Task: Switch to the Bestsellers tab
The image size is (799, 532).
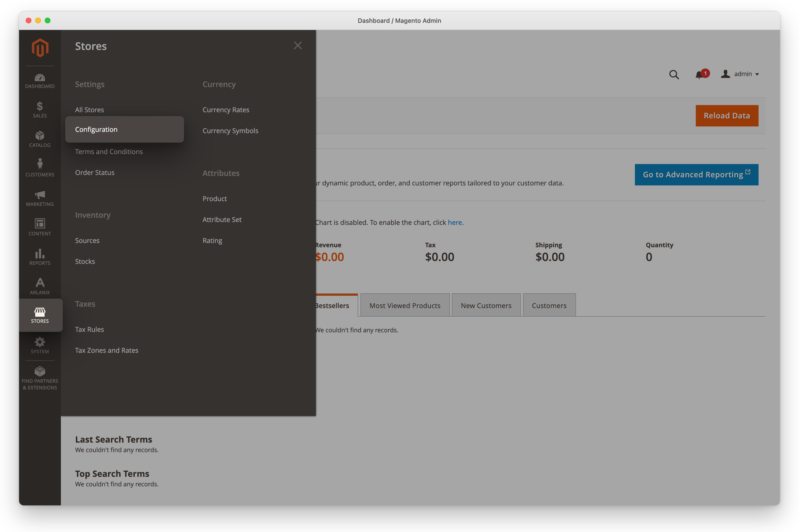Action: (x=336, y=305)
